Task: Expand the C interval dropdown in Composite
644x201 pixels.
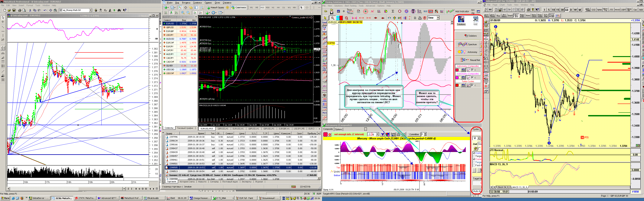Action: tap(378, 134)
